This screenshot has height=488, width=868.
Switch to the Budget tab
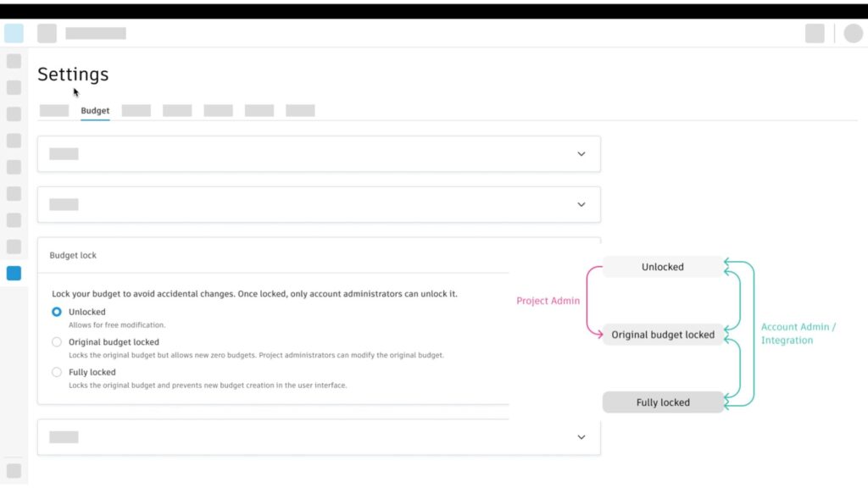point(95,111)
